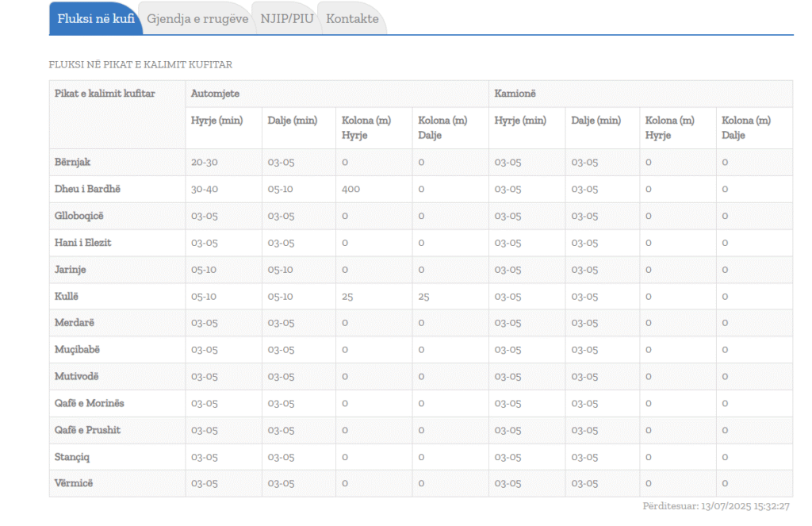Viewport: 812px width, 526px height.
Task: Click the Qafë e Morinës row
Action: pos(90,403)
